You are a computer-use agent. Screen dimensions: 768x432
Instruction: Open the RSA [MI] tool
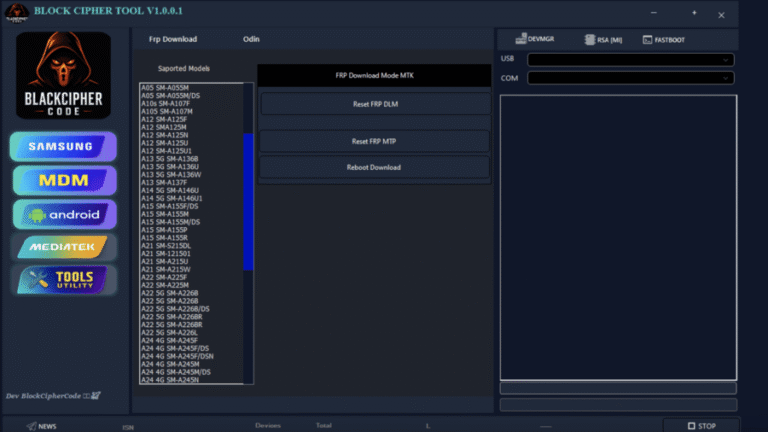603,40
